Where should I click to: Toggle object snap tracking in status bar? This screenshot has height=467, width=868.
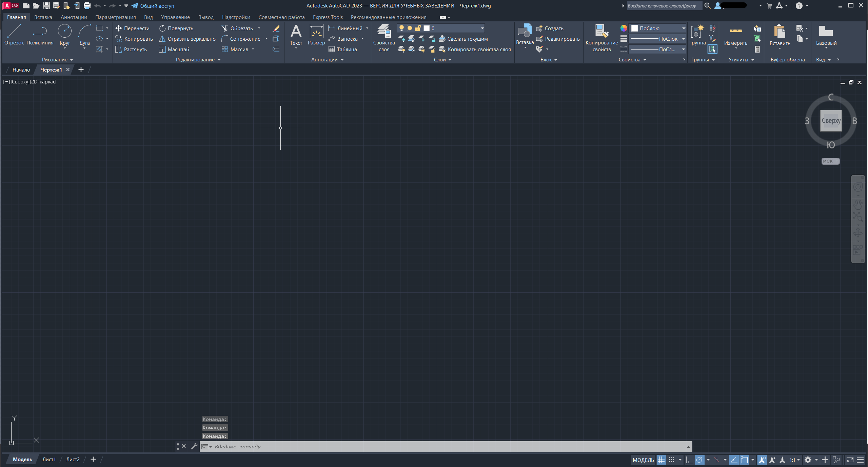[x=734, y=460]
